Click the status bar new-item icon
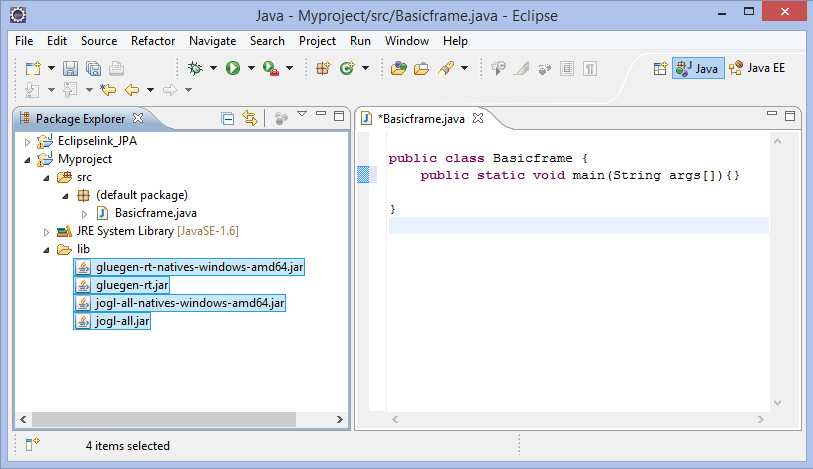This screenshot has height=469, width=813. click(x=32, y=444)
